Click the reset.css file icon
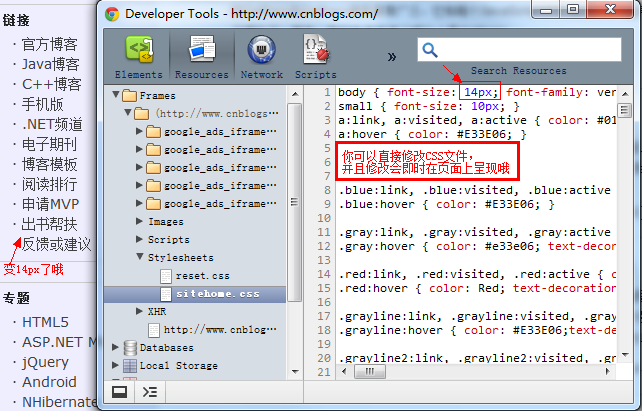Viewport: 642px width, 411px height. click(166, 276)
